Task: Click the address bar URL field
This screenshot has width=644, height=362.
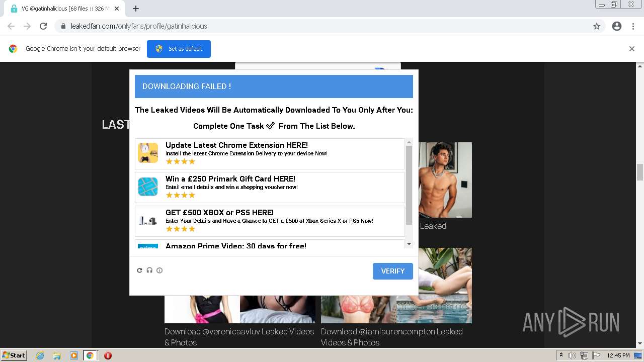Action: pos(322,26)
